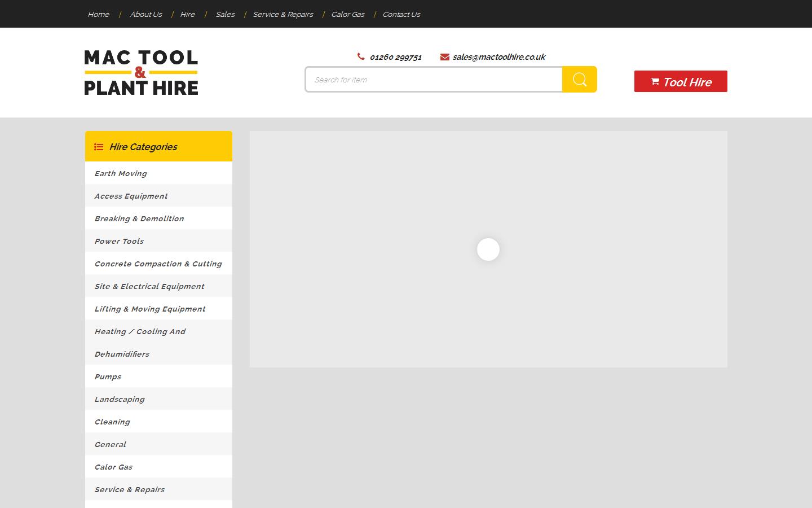Open the Hire menu item
The image size is (812, 508).
[187, 14]
